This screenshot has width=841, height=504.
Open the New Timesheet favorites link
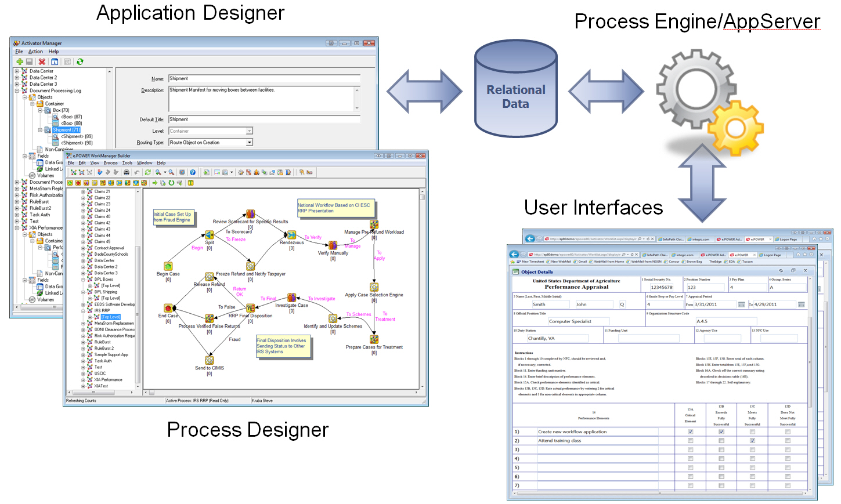[x=530, y=262]
